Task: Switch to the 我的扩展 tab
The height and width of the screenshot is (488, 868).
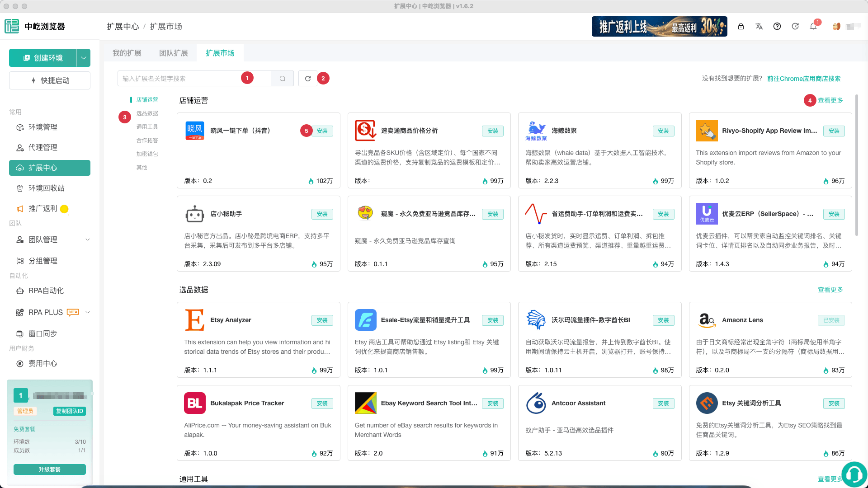Action: tap(127, 53)
